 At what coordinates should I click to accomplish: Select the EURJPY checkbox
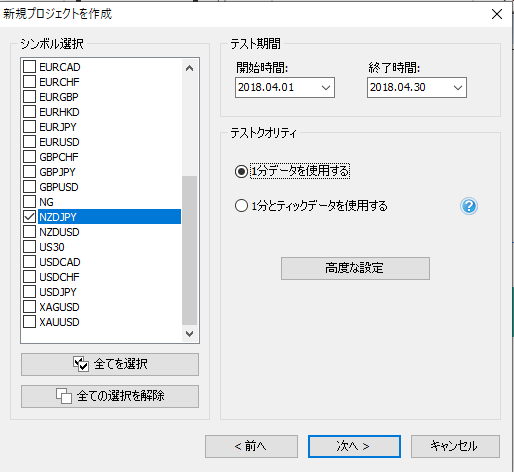pyautogui.click(x=29, y=126)
